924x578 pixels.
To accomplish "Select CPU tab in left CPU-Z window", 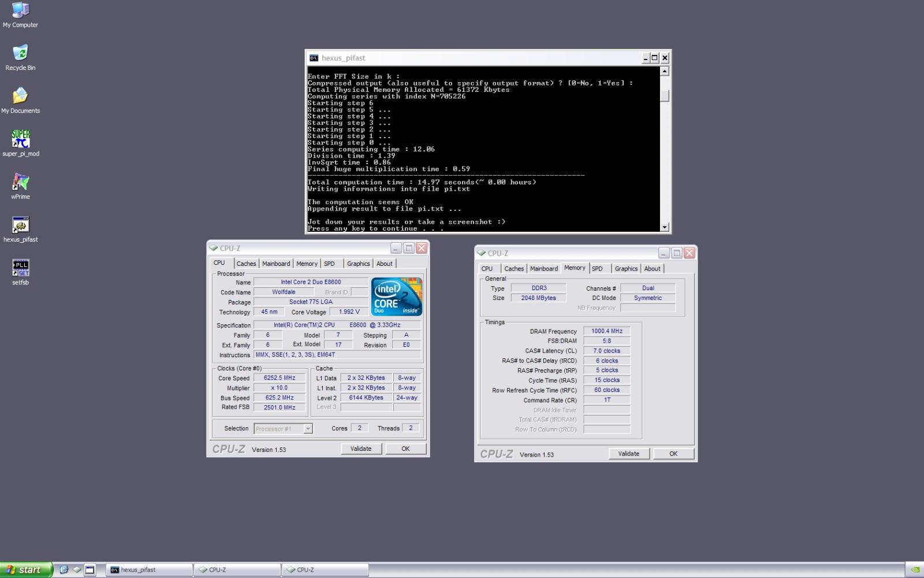I will point(219,262).
